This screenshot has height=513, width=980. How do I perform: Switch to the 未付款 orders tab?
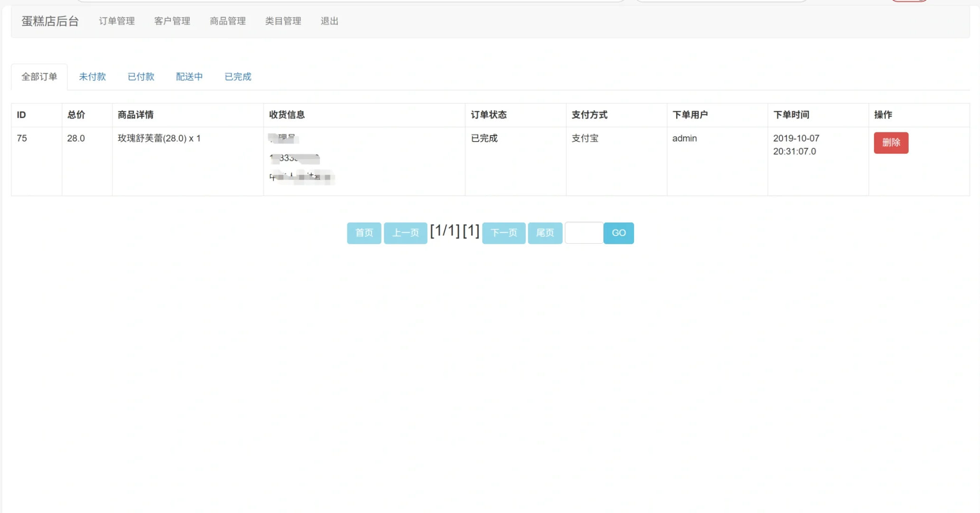click(92, 76)
